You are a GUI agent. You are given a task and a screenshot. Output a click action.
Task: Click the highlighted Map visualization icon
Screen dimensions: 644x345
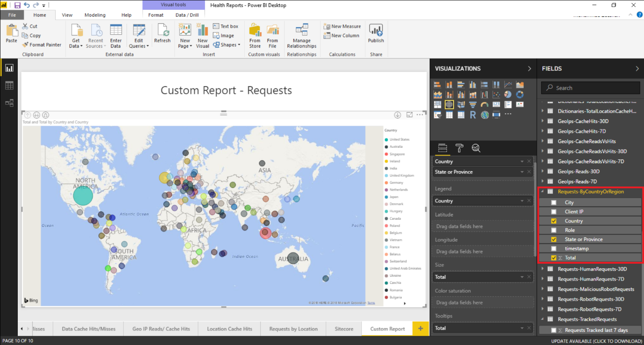(x=449, y=104)
